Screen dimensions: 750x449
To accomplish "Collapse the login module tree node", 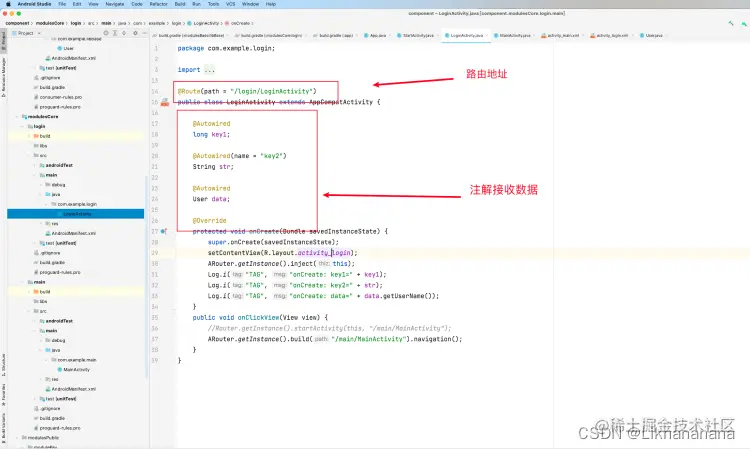I will [23, 126].
